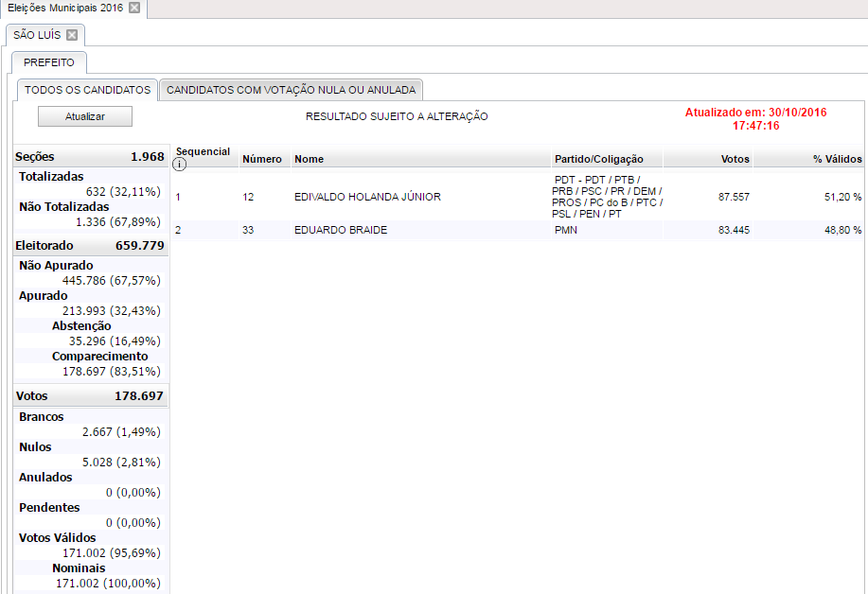The height and width of the screenshot is (594, 868).
Task: Select the SÃO LUÍS tab
Action: pyautogui.click(x=38, y=35)
